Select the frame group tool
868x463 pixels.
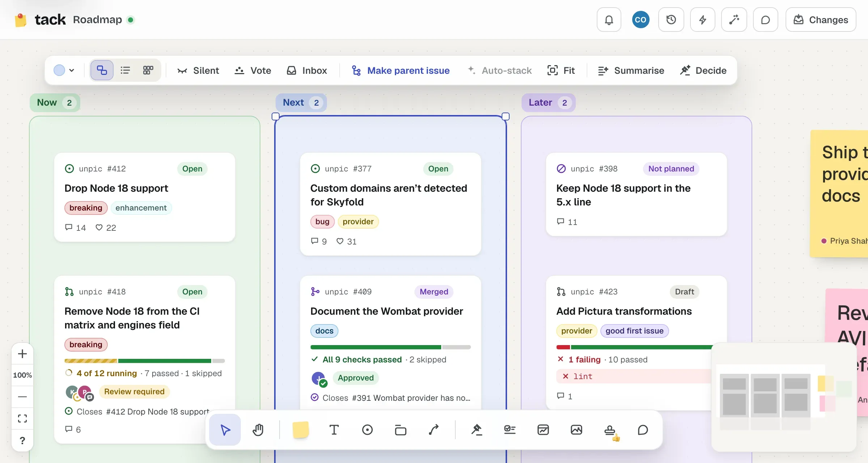400,430
